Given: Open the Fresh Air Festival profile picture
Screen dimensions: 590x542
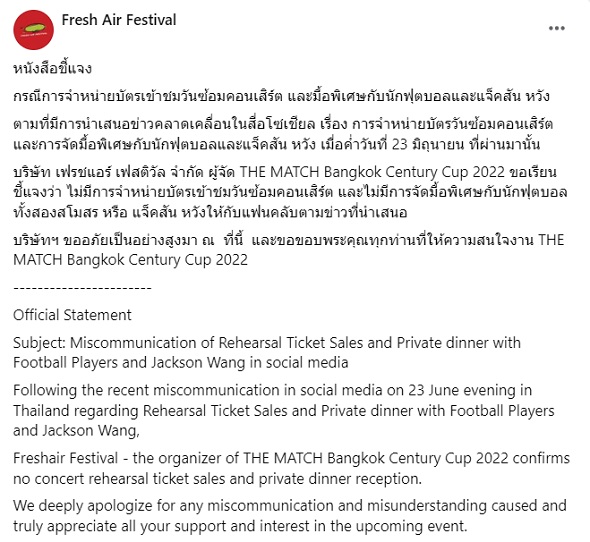Looking at the screenshot, I should point(33,30).
